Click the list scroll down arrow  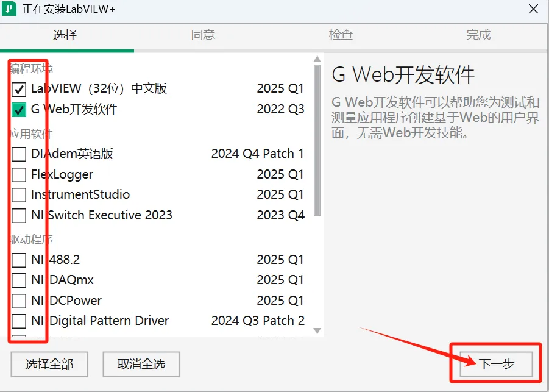(x=317, y=330)
